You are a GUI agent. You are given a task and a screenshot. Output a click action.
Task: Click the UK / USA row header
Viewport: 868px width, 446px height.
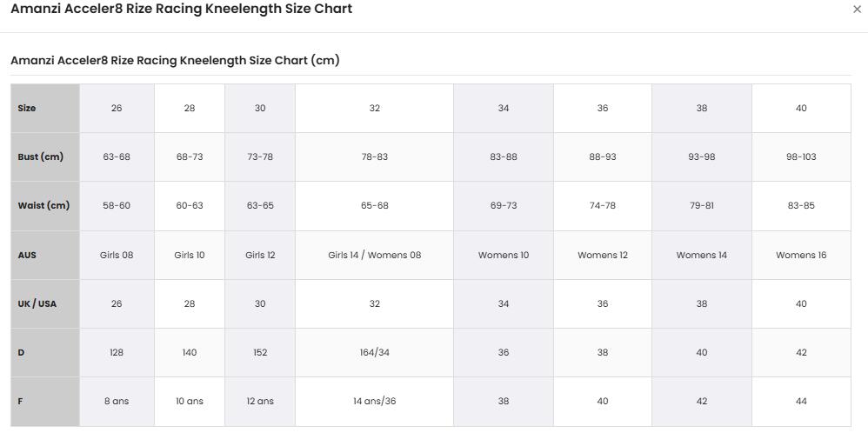tap(45, 303)
